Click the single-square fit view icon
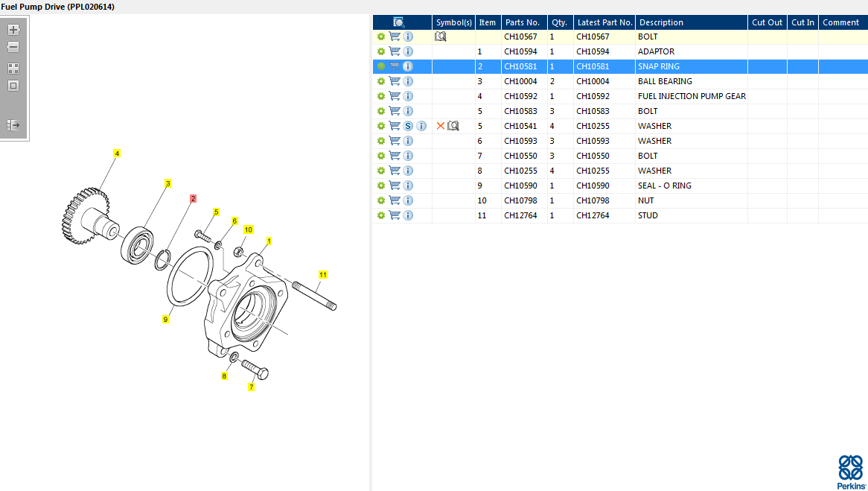Viewport: 868px width, 491px height. 13,86
